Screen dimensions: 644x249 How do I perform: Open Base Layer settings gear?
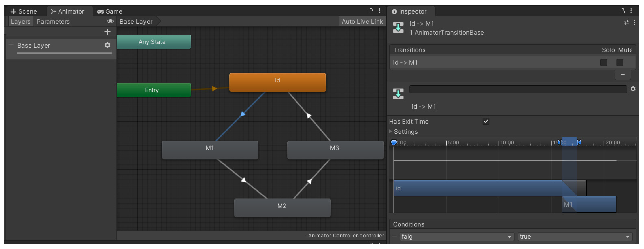point(107,45)
